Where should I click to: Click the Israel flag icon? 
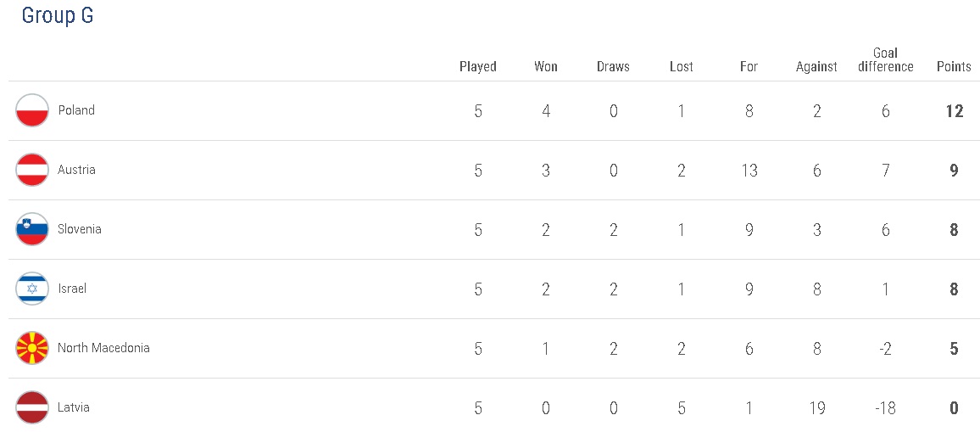pyautogui.click(x=32, y=289)
